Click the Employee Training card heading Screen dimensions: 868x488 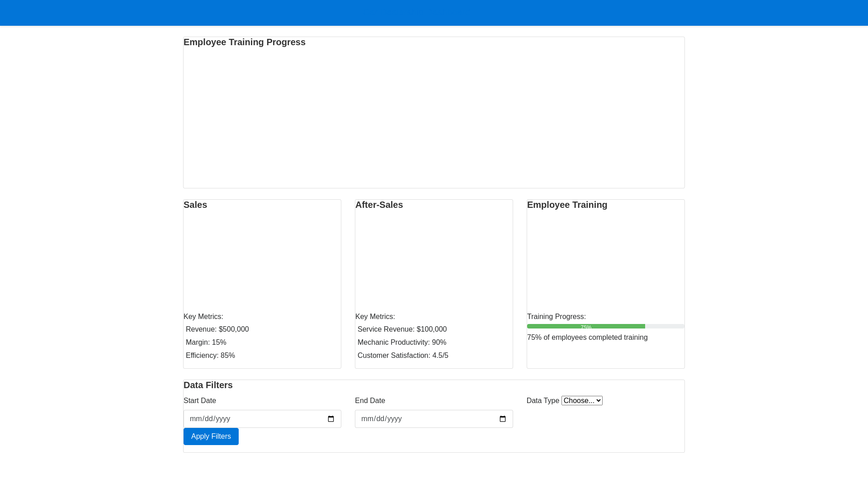click(x=567, y=205)
